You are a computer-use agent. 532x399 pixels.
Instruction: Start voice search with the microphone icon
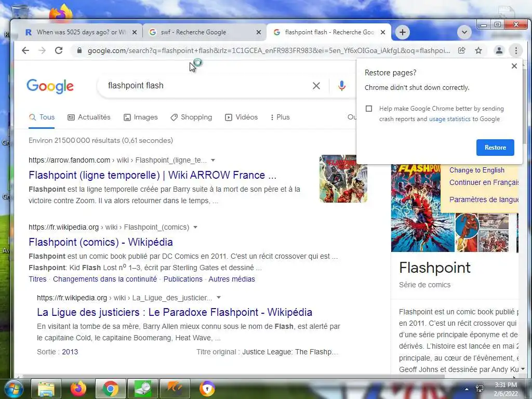tap(342, 86)
